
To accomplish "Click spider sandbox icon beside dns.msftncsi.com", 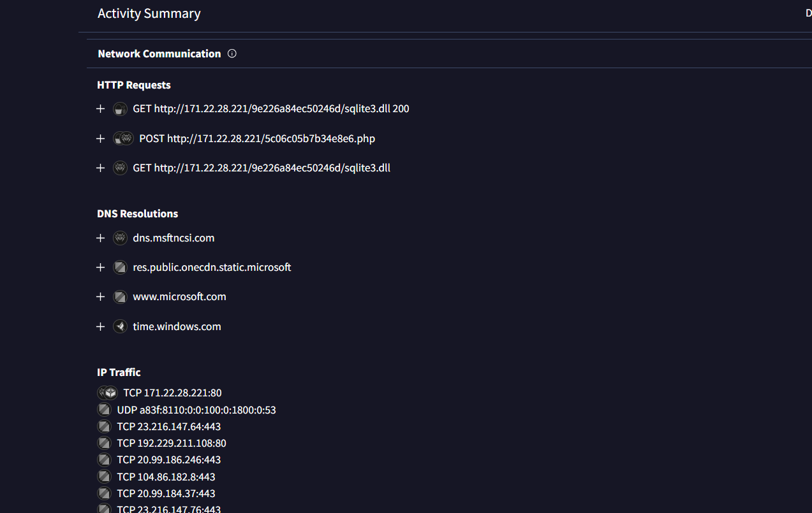I will (x=120, y=238).
